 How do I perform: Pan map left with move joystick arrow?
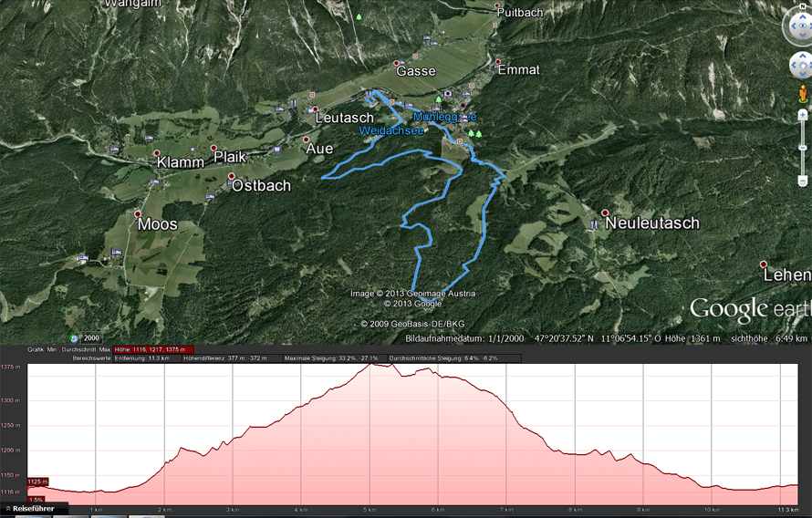click(x=794, y=65)
